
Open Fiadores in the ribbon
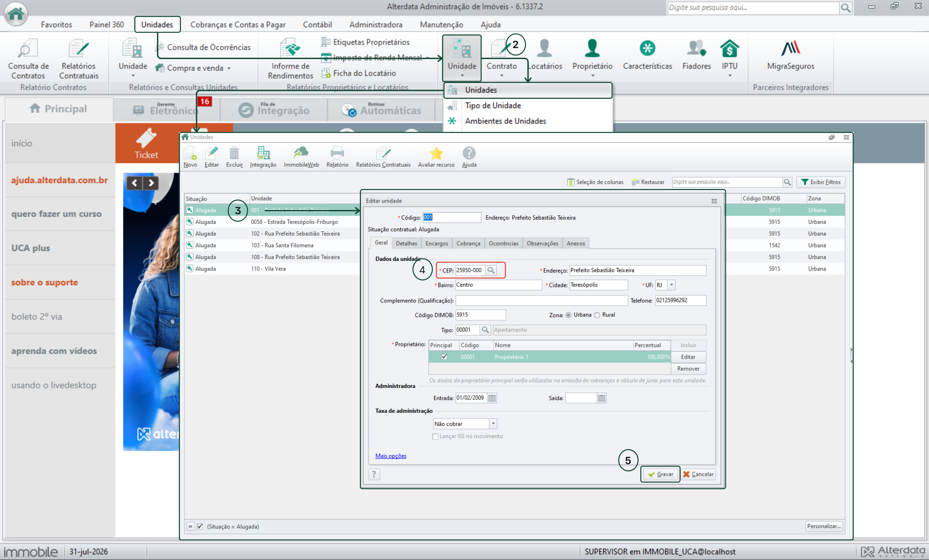[x=696, y=55]
